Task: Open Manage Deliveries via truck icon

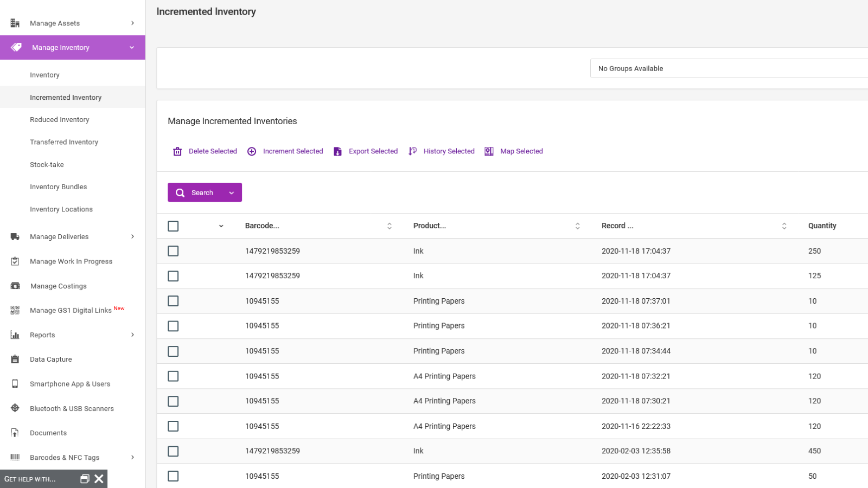Action: point(15,237)
